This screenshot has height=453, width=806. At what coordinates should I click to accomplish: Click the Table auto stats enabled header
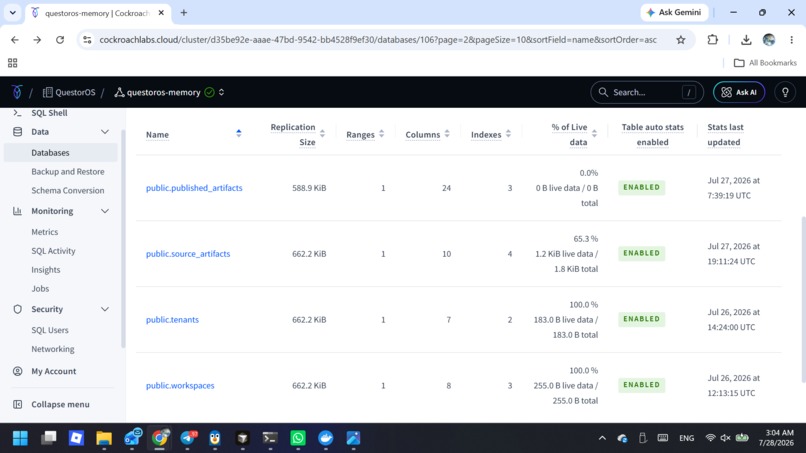652,135
